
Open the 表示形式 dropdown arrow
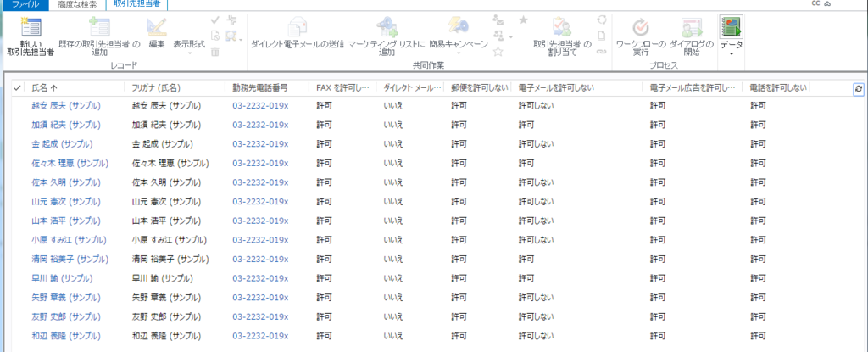click(x=189, y=53)
